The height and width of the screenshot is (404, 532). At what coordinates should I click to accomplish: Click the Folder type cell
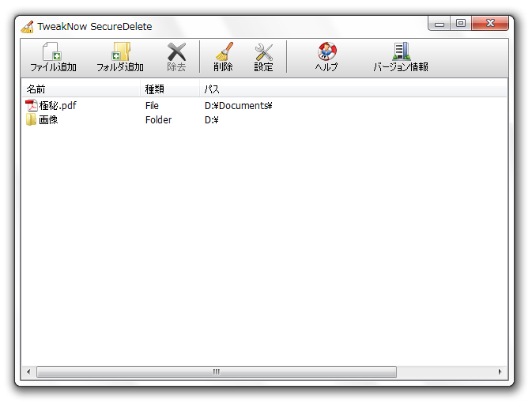(x=158, y=119)
